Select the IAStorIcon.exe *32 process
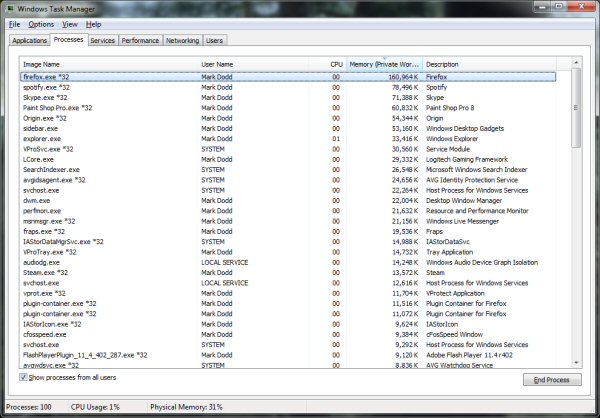This screenshot has width=600, height=418. [x=288, y=324]
